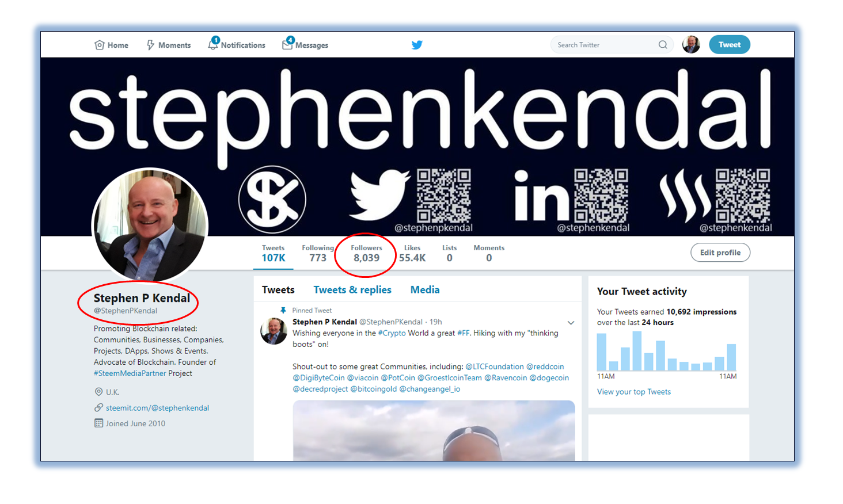Open the Notifications bell icon
Screen dimensions: 843x504
coord(214,44)
